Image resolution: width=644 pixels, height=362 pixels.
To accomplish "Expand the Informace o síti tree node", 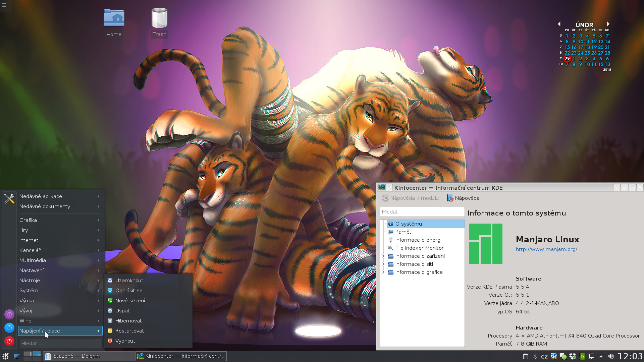I will 383,264.
